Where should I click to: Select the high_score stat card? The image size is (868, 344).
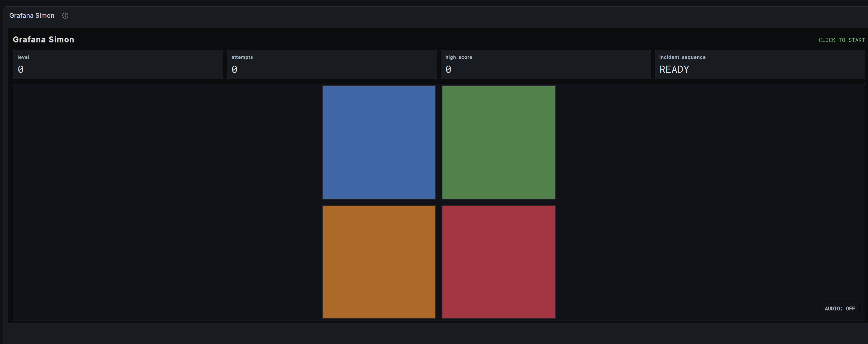pos(546,65)
